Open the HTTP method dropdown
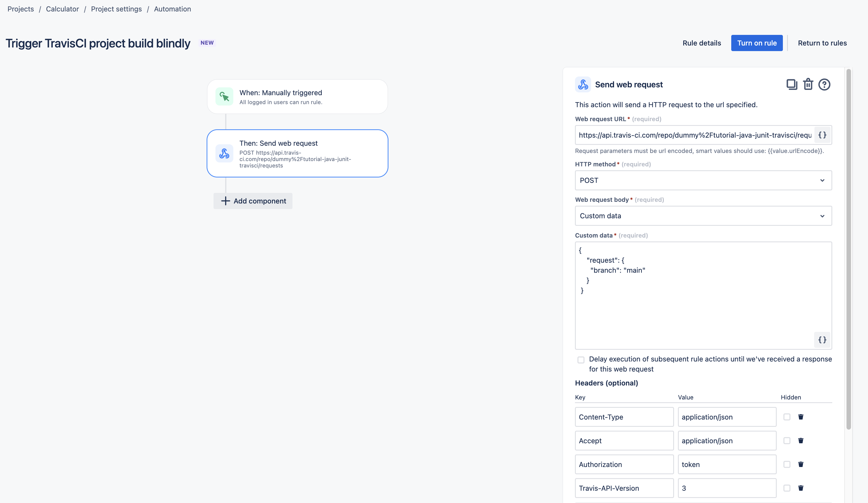The image size is (868, 503). [x=703, y=180]
